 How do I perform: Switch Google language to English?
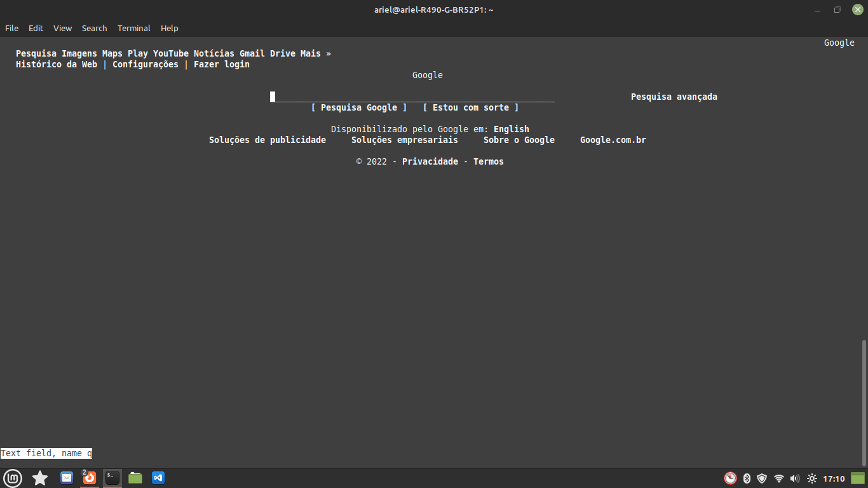512,129
